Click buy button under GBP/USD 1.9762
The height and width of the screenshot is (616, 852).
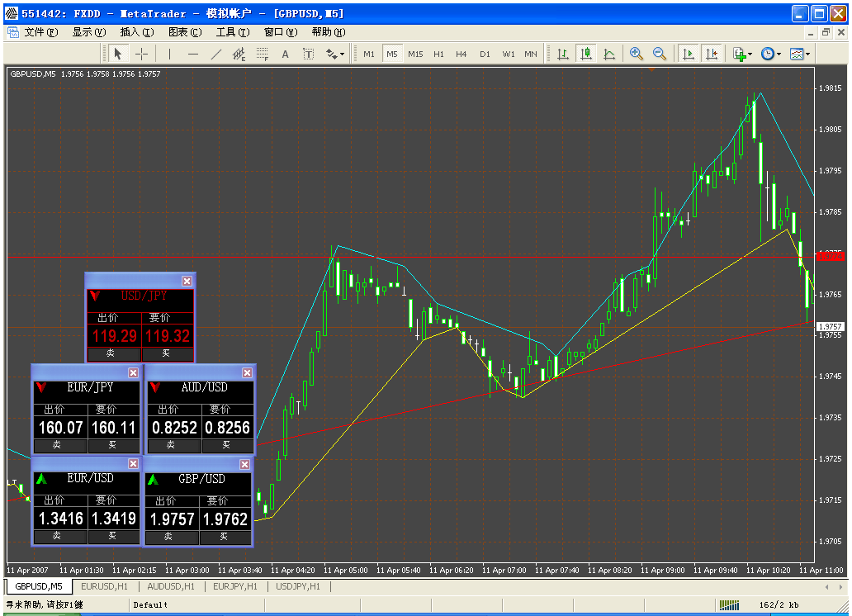point(225,537)
